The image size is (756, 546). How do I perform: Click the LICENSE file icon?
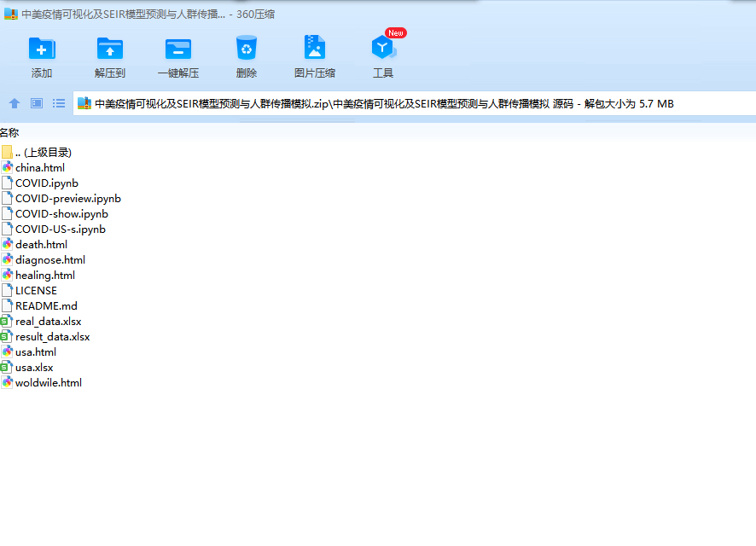point(7,291)
